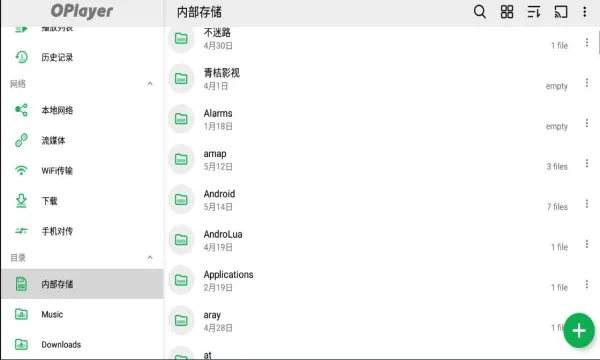
Task: Open the Downloads directory in sidebar
Action: point(82,344)
